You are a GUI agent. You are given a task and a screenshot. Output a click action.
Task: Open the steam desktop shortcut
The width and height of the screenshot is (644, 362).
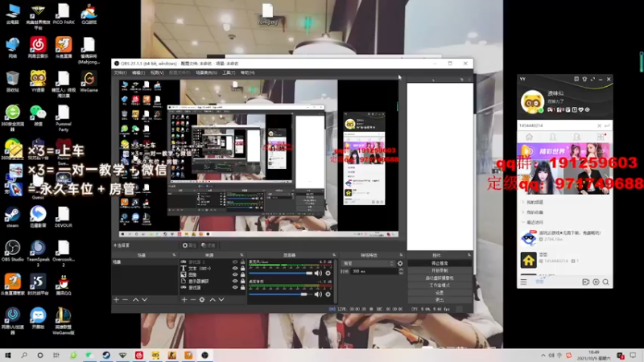coord(12,217)
